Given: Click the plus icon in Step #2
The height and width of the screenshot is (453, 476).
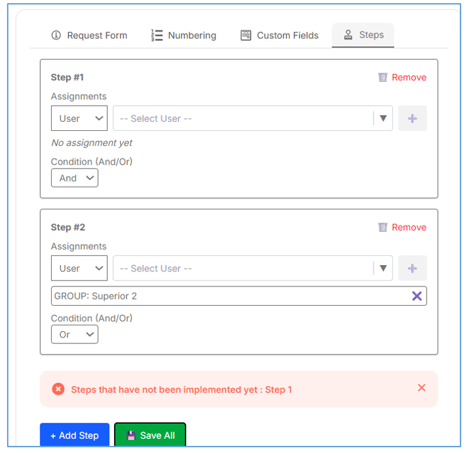Looking at the screenshot, I should click(x=412, y=268).
